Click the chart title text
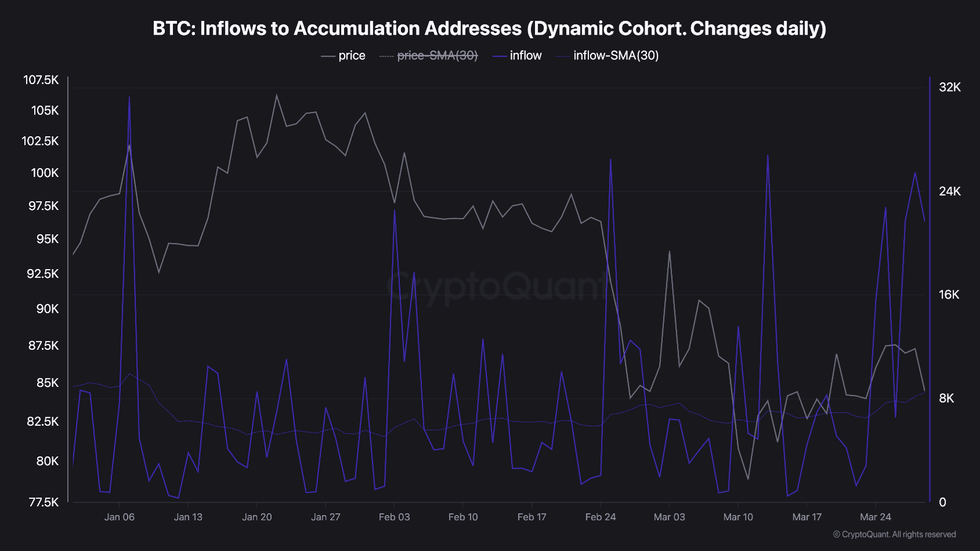The height and width of the screenshot is (551, 980). tap(489, 28)
